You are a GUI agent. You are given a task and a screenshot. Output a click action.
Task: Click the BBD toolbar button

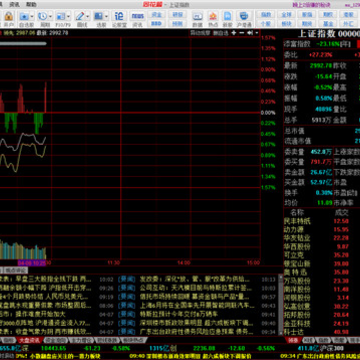tap(157, 24)
